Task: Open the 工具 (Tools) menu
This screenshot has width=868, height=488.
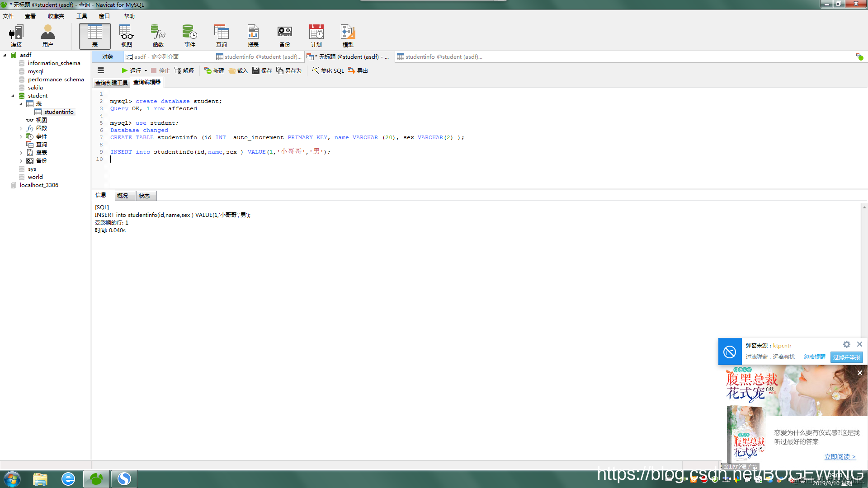Action: click(x=81, y=16)
